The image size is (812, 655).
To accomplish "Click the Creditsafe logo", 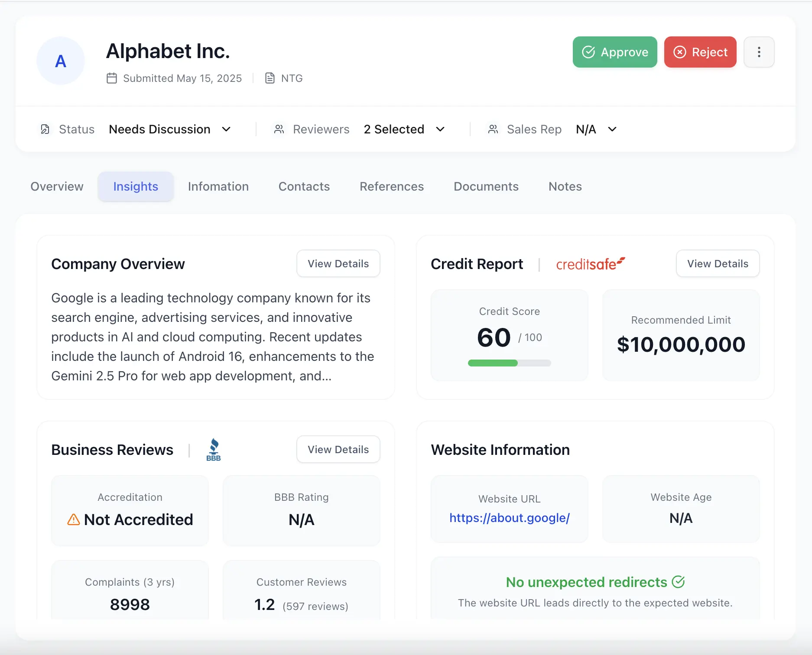I will point(590,263).
